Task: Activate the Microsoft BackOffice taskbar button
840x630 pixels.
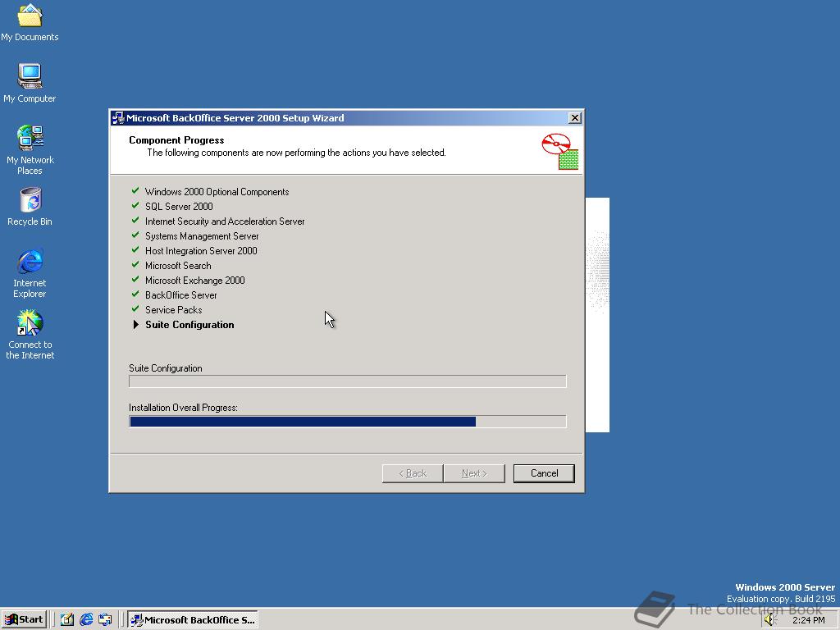Action: pos(193,620)
